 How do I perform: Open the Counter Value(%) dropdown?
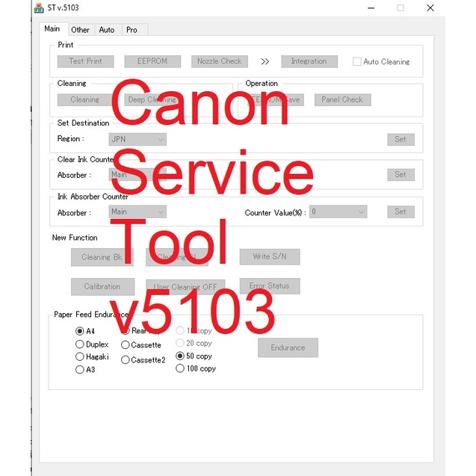pyautogui.click(x=339, y=212)
